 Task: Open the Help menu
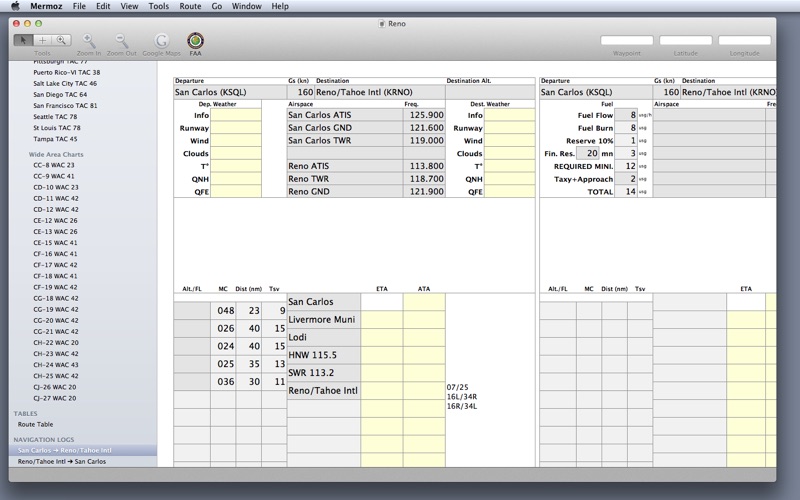280,6
